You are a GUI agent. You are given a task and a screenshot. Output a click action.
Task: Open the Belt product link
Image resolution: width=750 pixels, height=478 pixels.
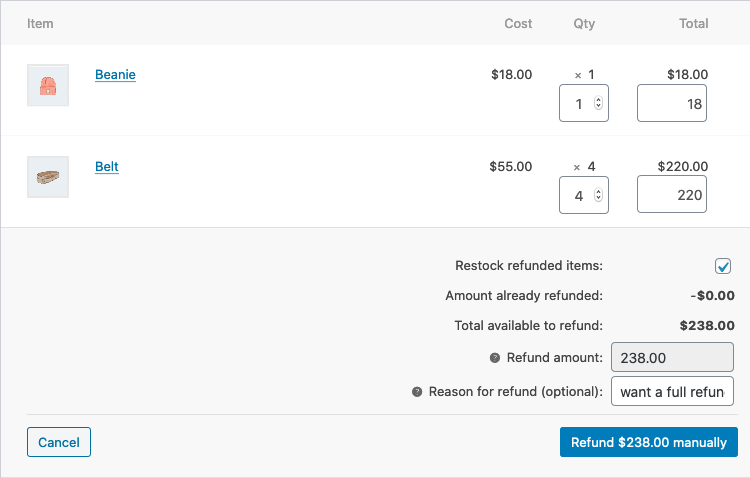point(107,167)
